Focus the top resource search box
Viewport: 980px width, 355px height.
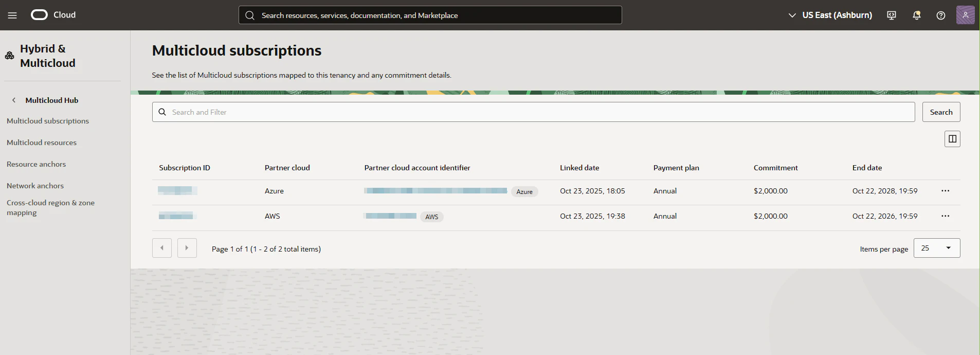pos(430,15)
